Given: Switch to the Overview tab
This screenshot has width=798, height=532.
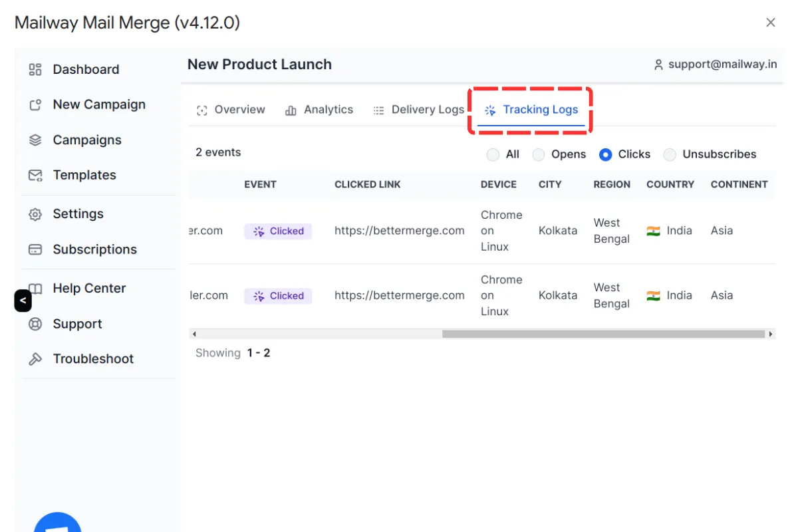Looking at the screenshot, I should pyautogui.click(x=231, y=110).
